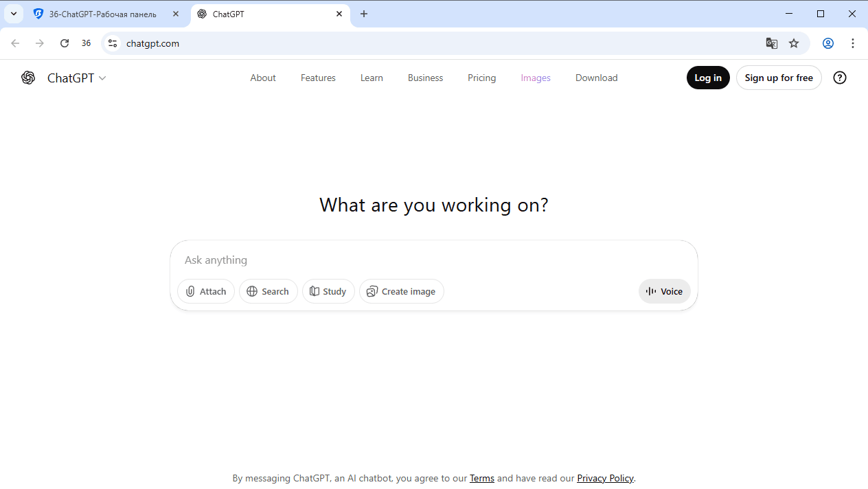868x489 pixels.
Task: Switch to 36-ChatGPT-Рабочая панель tab
Action: coord(106,14)
